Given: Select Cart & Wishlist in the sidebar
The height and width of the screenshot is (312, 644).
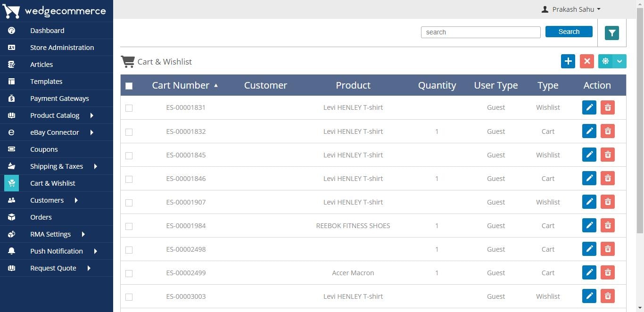Looking at the screenshot, I should click(x=52, y=183).
